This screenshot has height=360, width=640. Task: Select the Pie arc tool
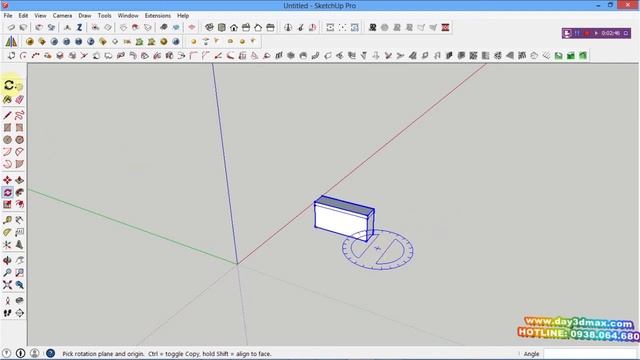19,152
